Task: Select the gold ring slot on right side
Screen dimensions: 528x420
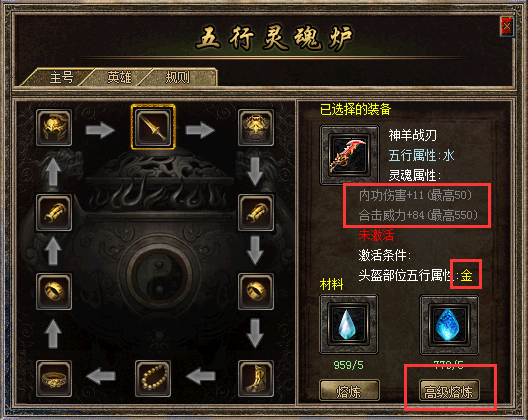Action: click(256, 291)
